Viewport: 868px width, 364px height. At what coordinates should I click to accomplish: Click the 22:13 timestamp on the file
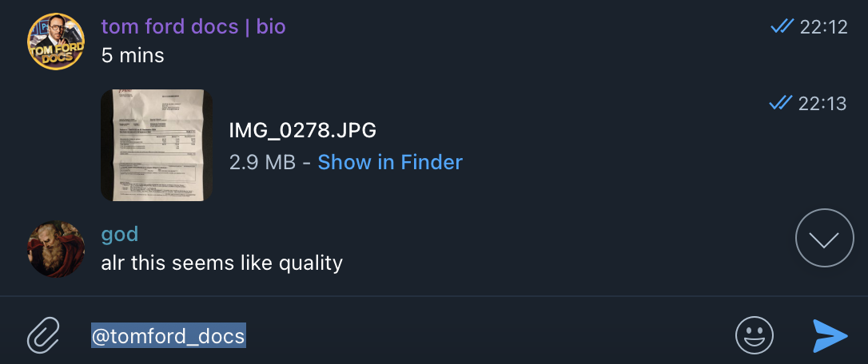point(822,103)
